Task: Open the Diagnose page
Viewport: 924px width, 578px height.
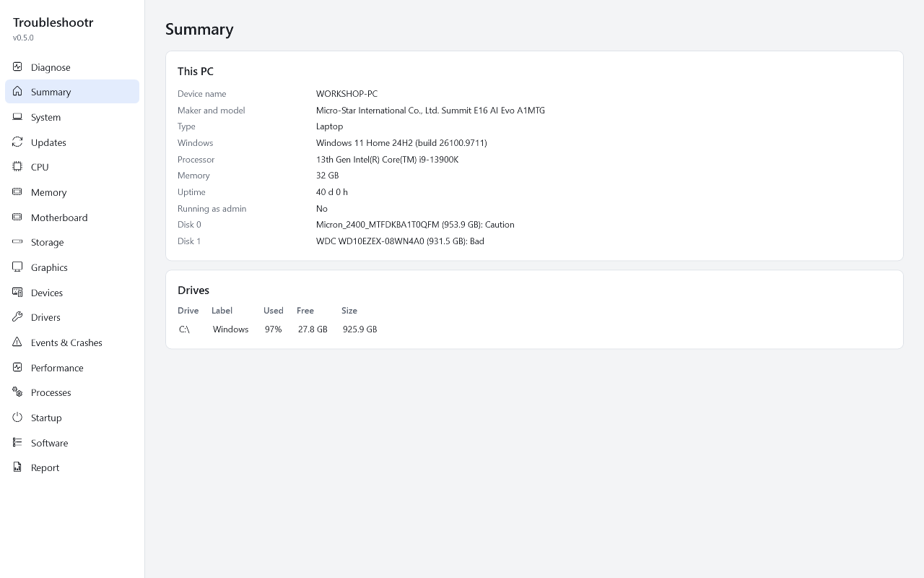Action: tap(72, 67)
